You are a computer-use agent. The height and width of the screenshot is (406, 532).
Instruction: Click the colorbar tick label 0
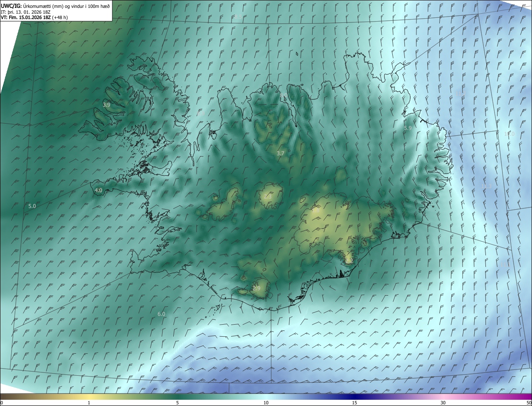pos(2,403)
